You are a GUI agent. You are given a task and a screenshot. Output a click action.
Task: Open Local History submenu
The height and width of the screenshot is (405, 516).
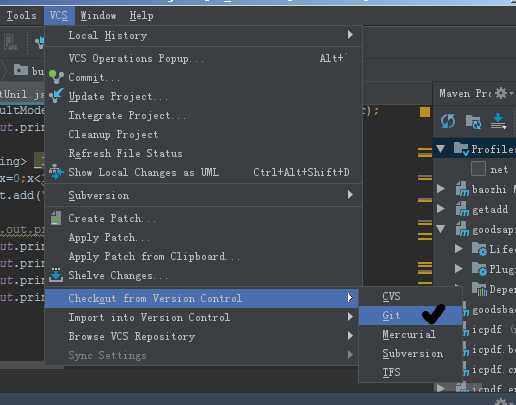203,35
